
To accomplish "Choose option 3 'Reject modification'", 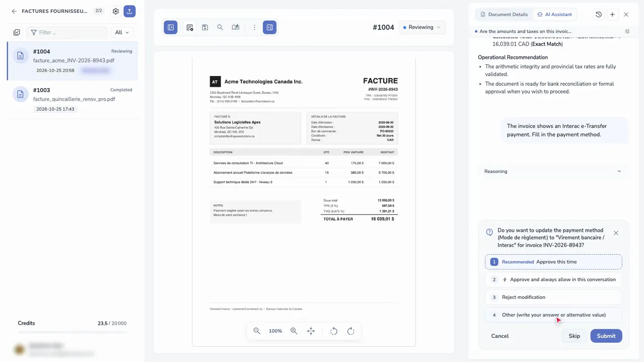I will 553,297.
